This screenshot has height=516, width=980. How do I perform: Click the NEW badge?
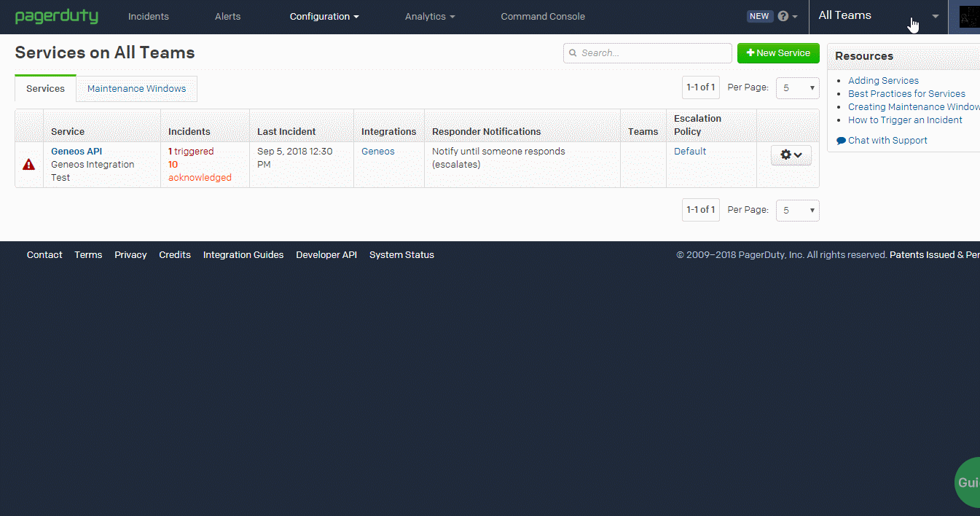click(760, 16)
